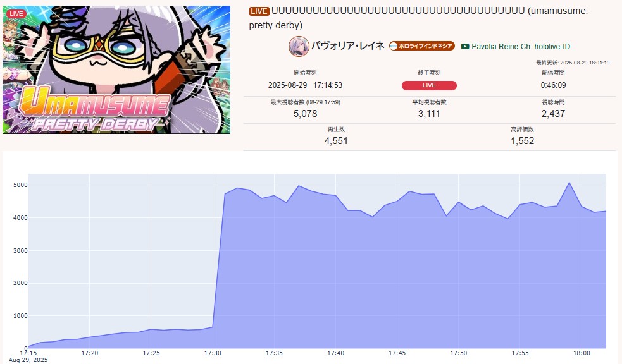Click the 3,111 average viewers value

pos(429,114)
